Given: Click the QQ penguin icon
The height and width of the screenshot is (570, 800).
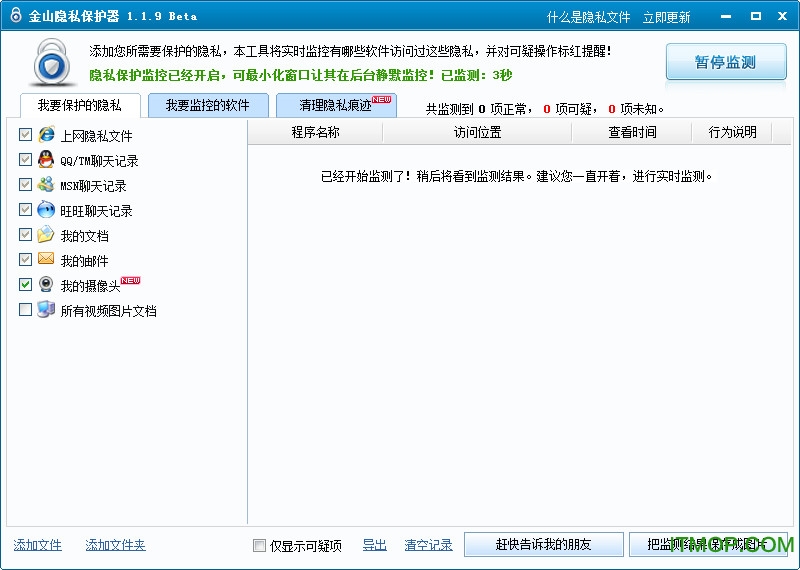Looking at the screenshot, I should pyautogui.click(x=46, y=160).
